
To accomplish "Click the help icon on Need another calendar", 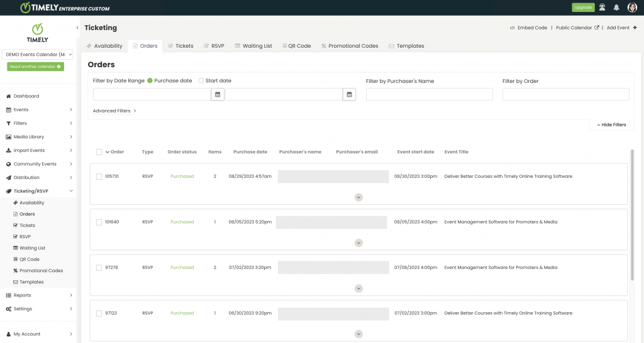I will pyautogui.click(x=58, y=67).
